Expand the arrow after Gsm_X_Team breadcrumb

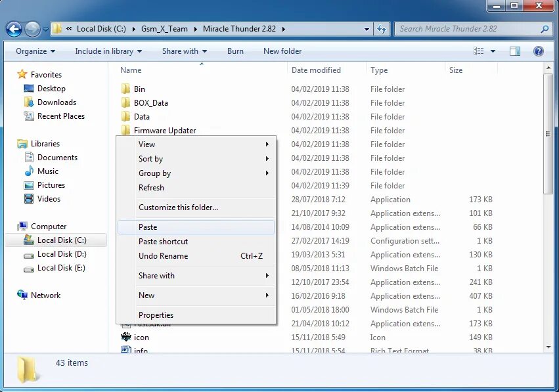tap(195, 30)
